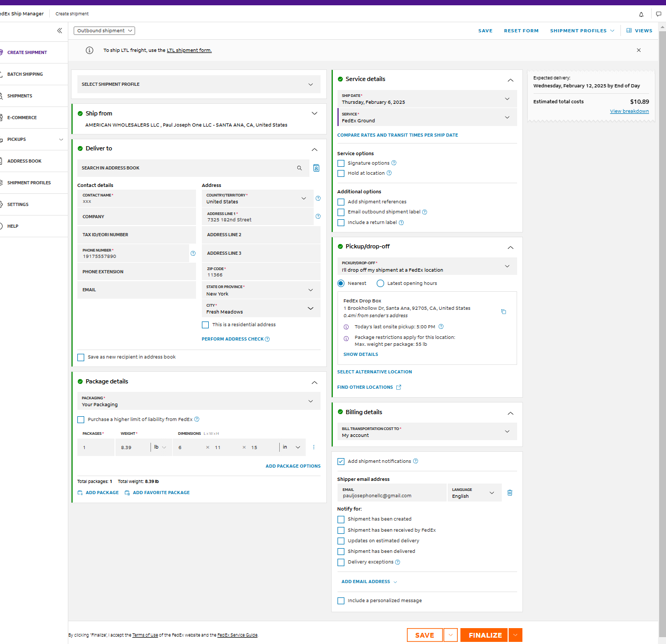
Task: Click the FINALIZE button
Action: [x=485, y=635]
